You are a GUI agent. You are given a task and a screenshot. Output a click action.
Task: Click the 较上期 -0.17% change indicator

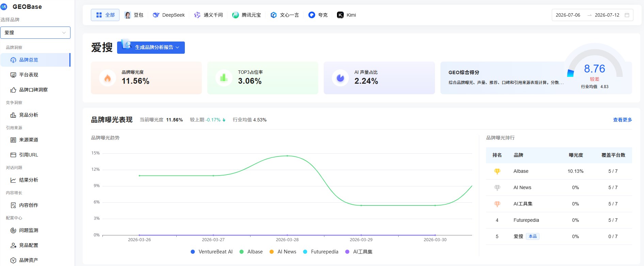point(208,120)
